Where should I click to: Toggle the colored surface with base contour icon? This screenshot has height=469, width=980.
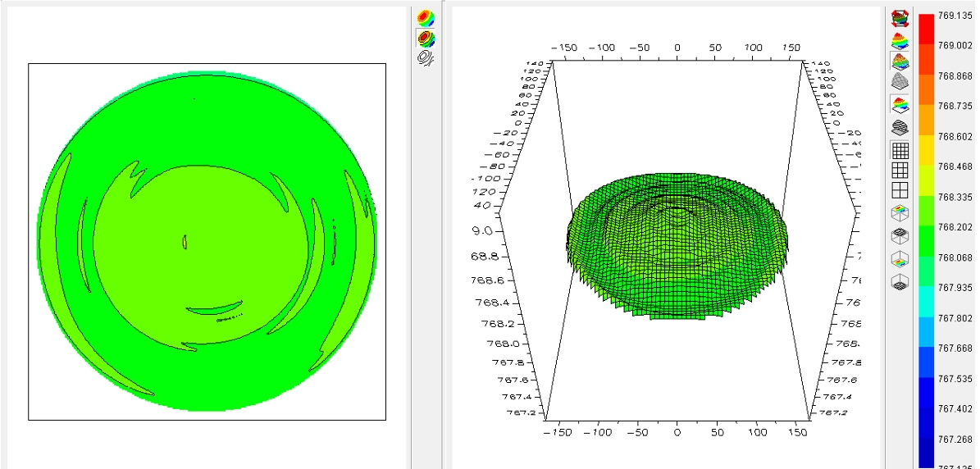point(900,104)
